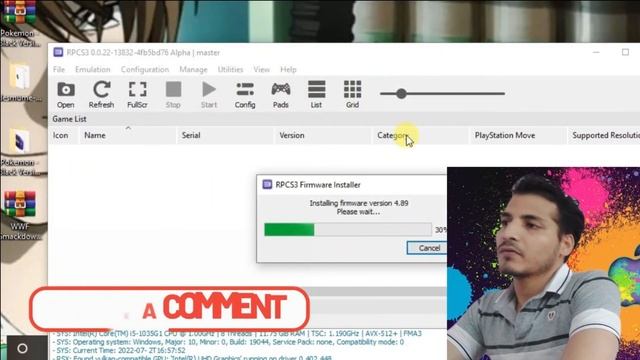Open the File menu
Image resolution: width=640 pixels, height=360 pixels.
coord(59,69)
